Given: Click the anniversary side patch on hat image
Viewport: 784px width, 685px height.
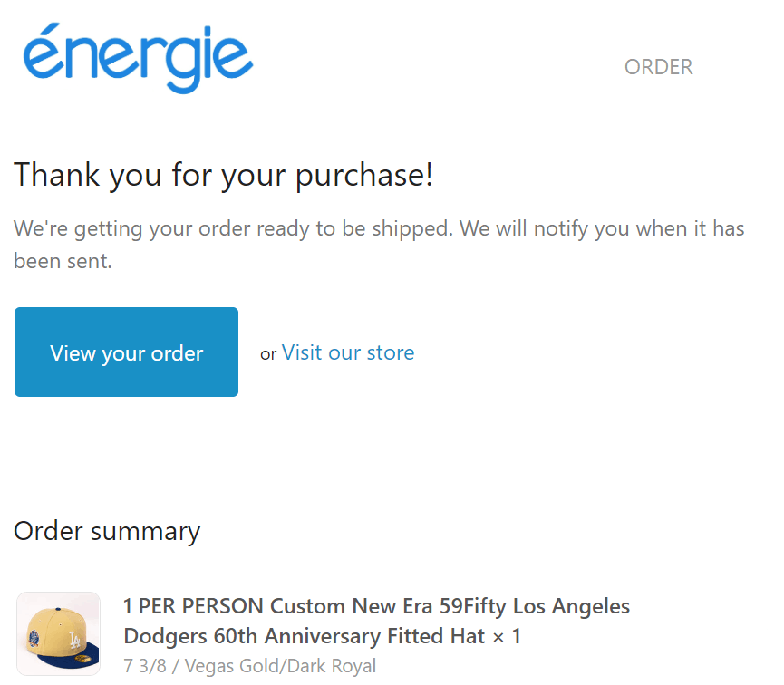Looking at the screenshot, I should coord(34,639).
